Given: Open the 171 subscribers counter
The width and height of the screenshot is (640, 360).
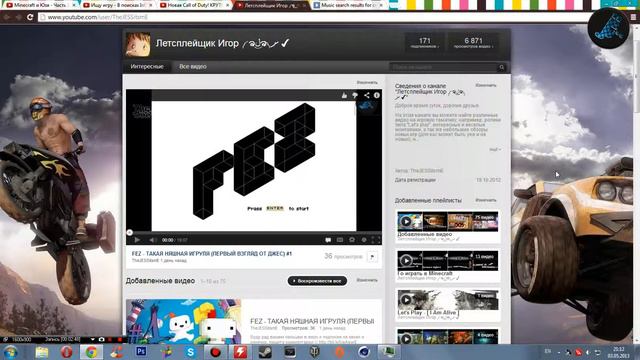Looking at the screenshot, I should (x=425, y=43).
